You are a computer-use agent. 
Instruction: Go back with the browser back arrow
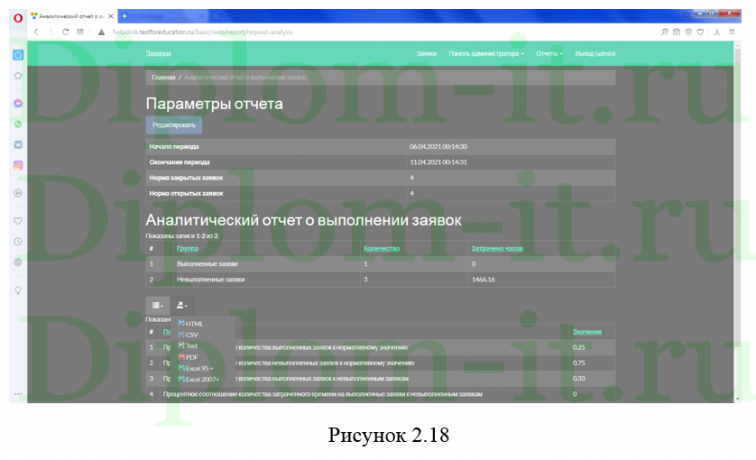click(36, 32)
